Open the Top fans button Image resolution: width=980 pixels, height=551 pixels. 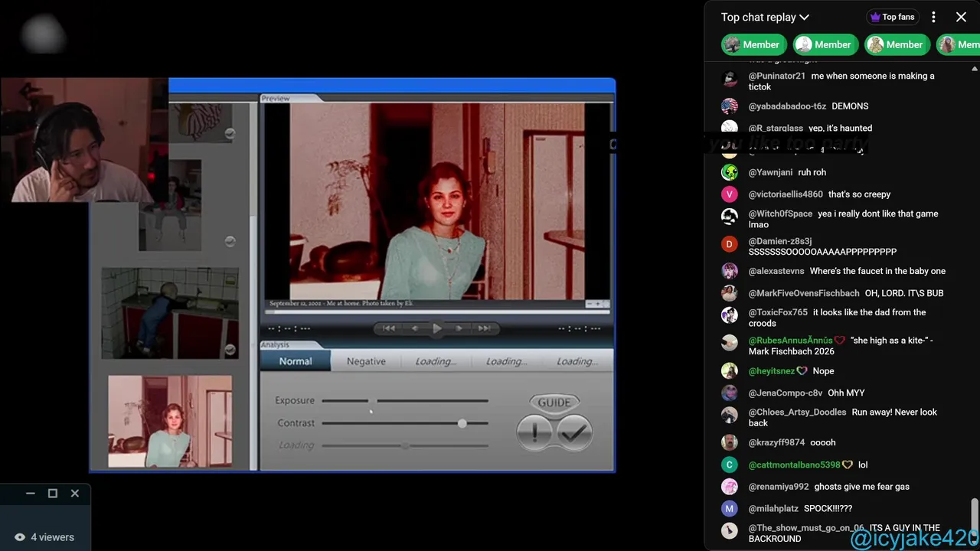point(892,17)
